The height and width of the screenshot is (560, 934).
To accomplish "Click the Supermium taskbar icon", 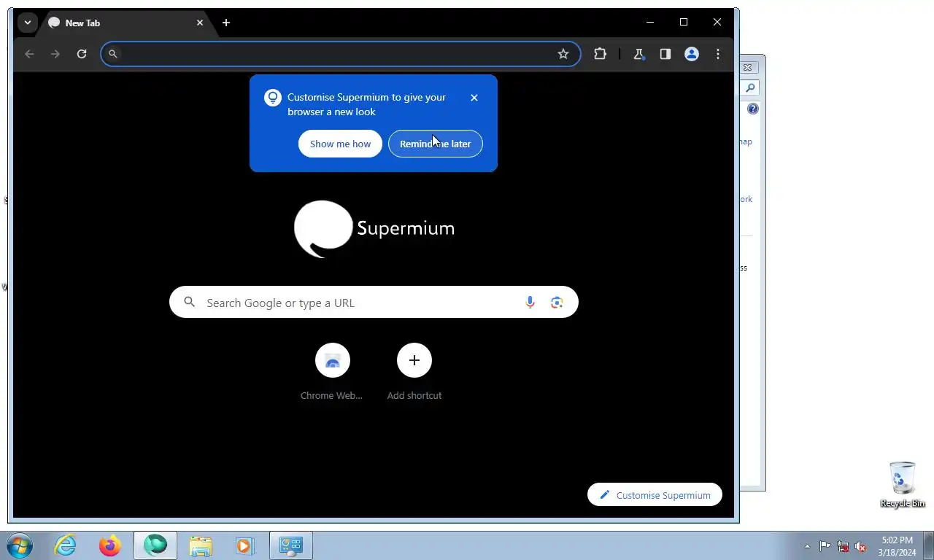I will (x=155, y=545).
